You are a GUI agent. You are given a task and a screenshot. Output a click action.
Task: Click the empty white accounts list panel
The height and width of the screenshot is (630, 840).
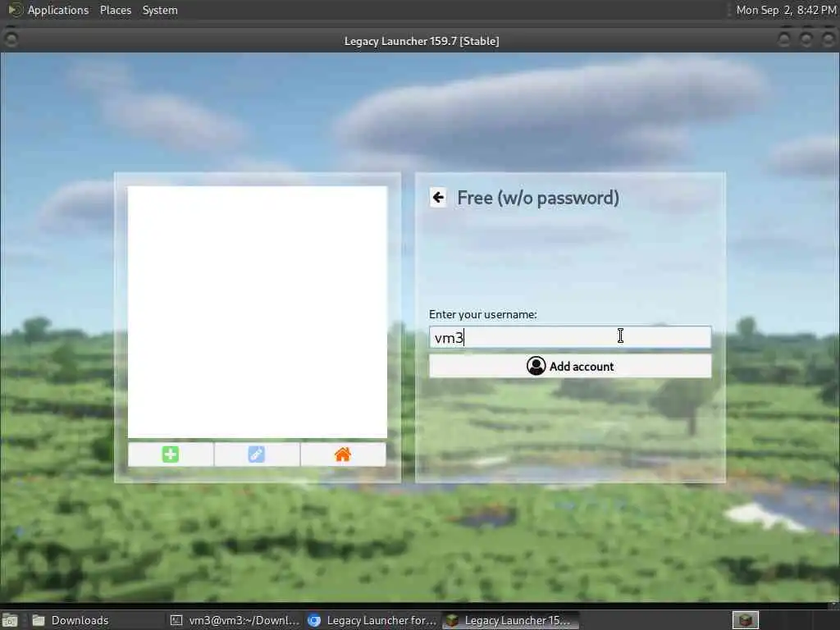[257, 312]
